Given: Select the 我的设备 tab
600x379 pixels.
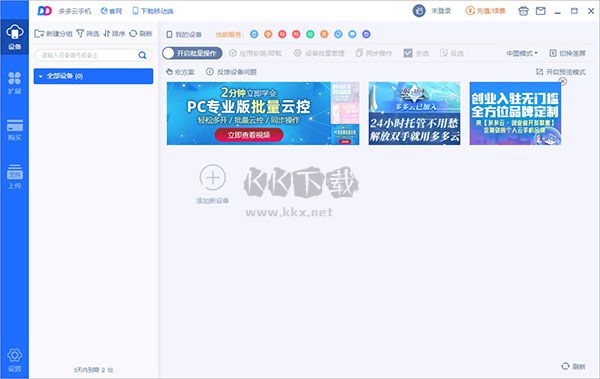Looking at the screenshot, I should 184,34.
